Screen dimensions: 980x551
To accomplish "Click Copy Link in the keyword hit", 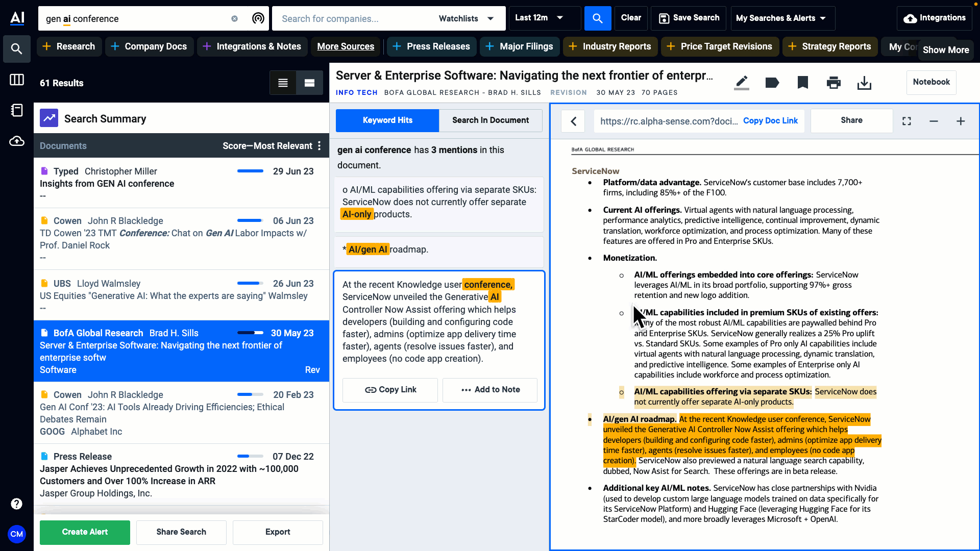I will 390,390.
